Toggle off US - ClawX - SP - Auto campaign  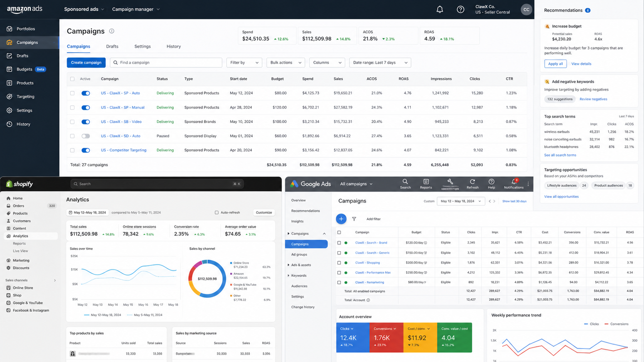[x=86, y=93]
